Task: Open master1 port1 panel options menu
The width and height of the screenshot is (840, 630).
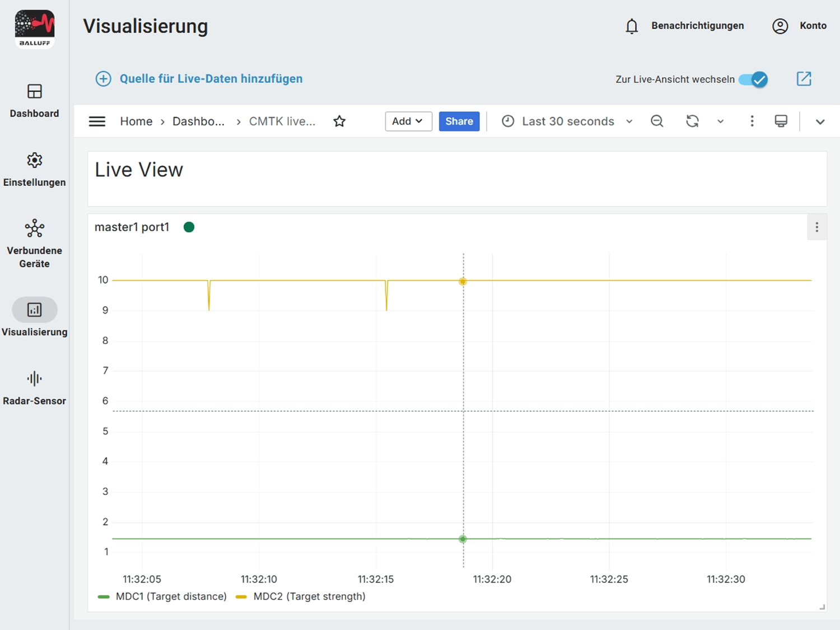Action: pos(816,227)
